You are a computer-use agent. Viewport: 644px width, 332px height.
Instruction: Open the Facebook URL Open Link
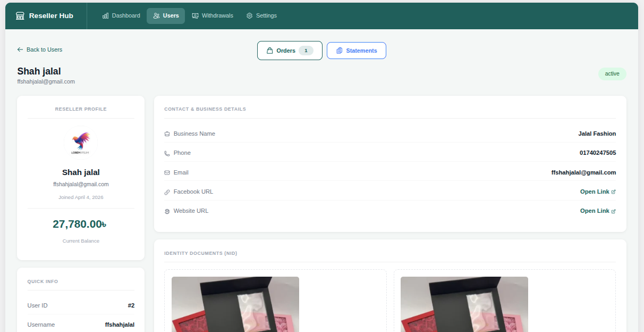click(x=598, y=192)
